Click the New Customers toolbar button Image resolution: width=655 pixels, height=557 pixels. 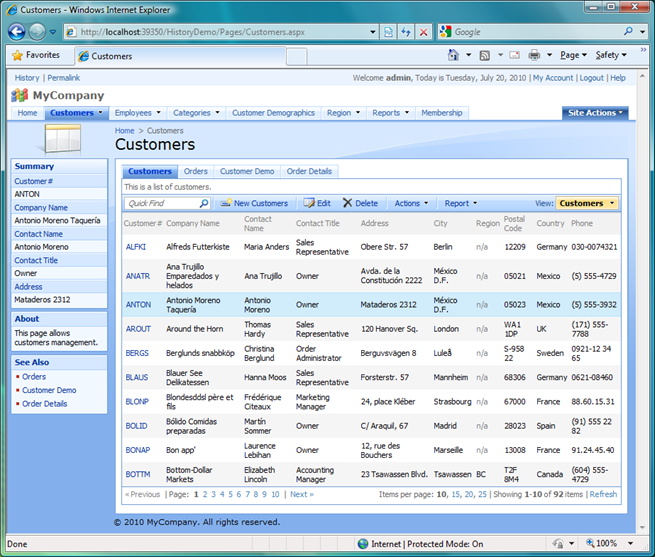[x=254, y=203]
